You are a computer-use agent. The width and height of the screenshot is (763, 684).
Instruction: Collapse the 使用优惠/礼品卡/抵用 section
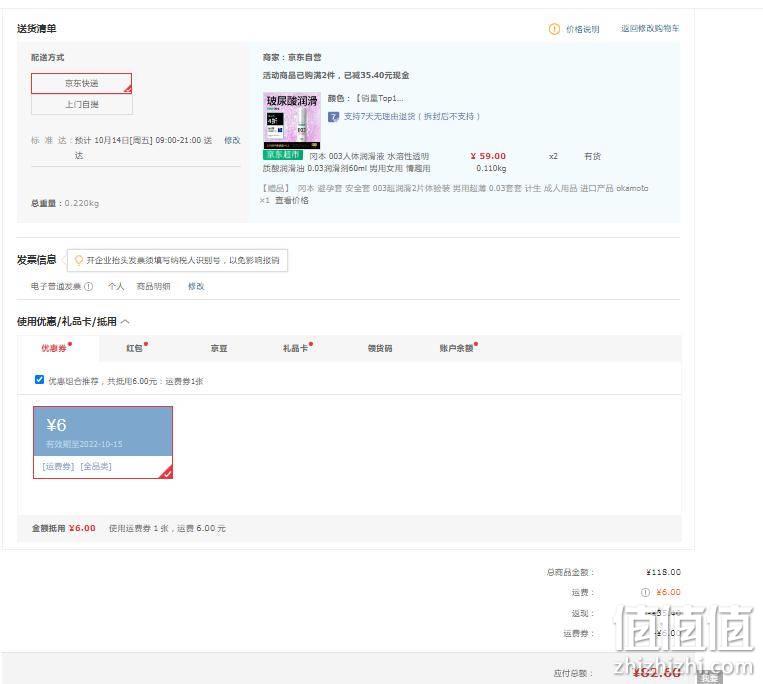point(125,322)
